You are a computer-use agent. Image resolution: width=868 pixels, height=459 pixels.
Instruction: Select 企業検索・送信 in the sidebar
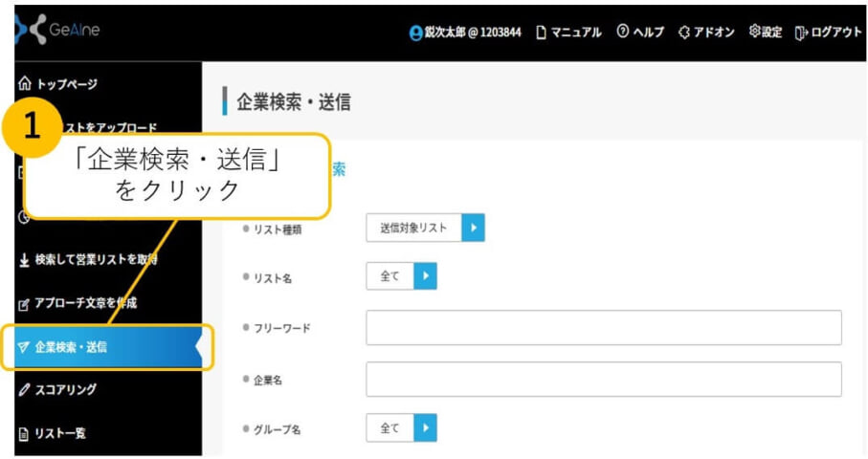[71, 347]
